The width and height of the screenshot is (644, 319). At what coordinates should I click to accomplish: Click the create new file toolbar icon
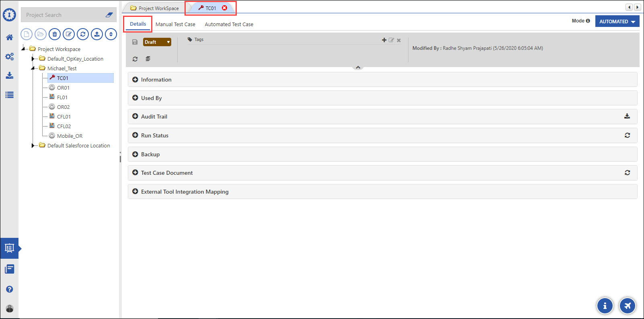[x=27, y=34]
